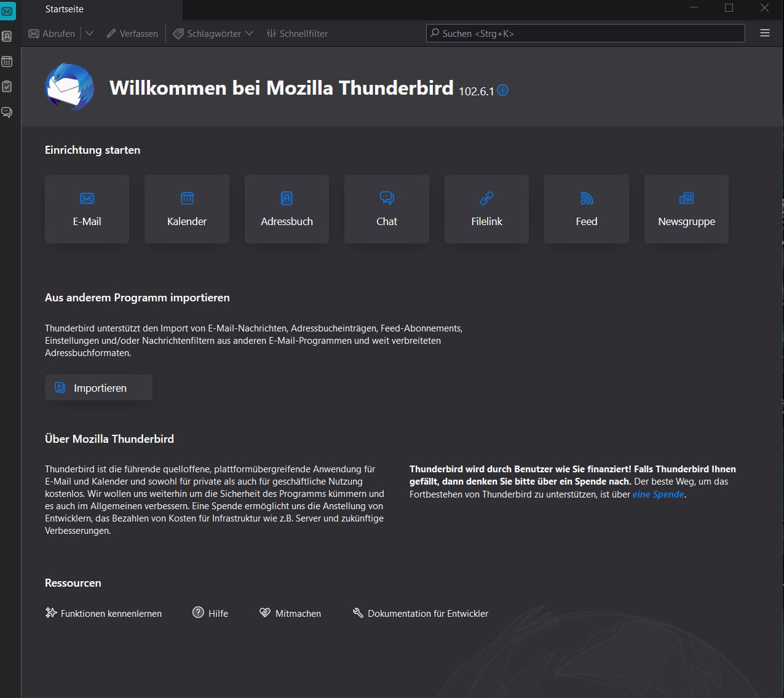This screenshot has width=784, height=698.
Task: Open Funktionen kennenlernen link
Action: [x=103, y=613]
